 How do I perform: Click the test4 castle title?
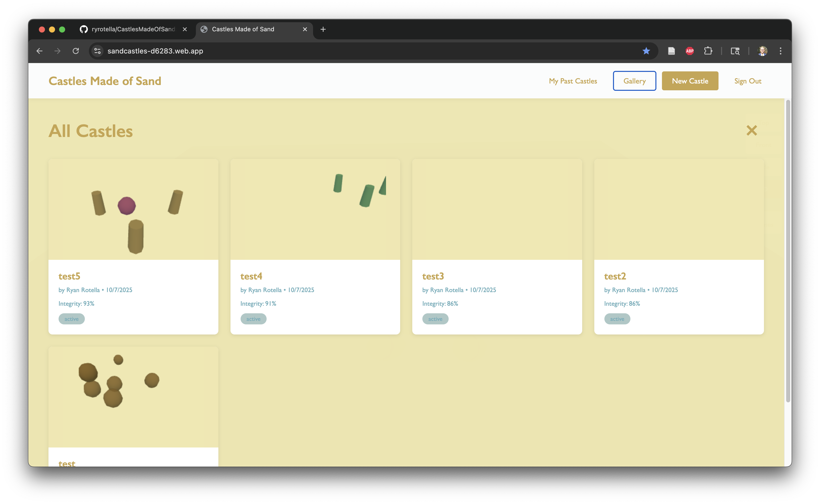[251, 276]
